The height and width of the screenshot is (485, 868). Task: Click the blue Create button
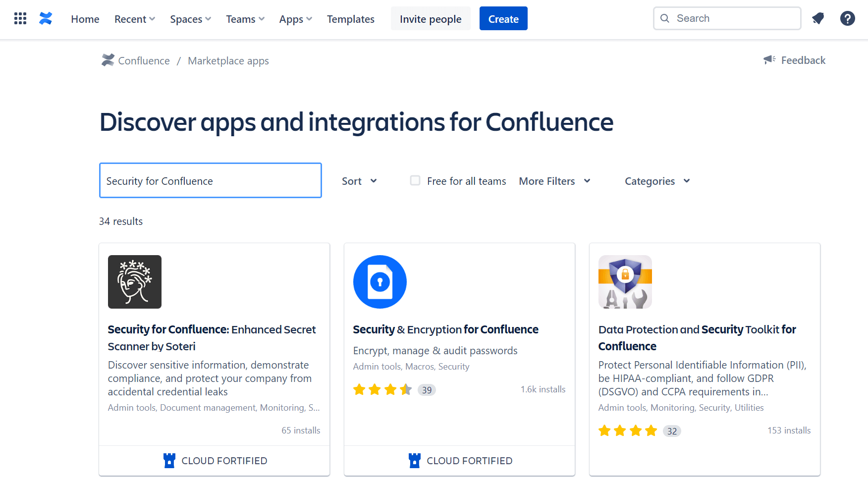click(503, 18)
